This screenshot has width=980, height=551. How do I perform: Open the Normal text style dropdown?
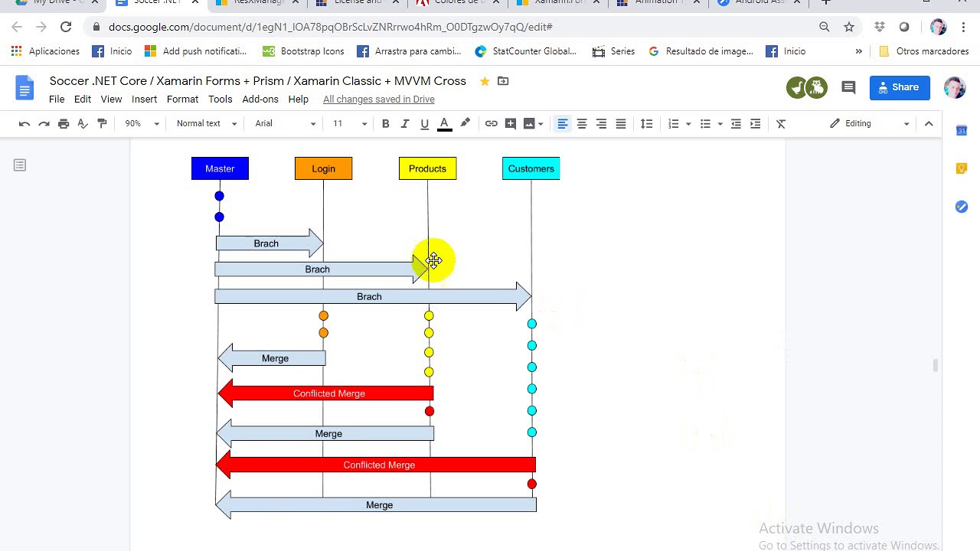point(207,123)
